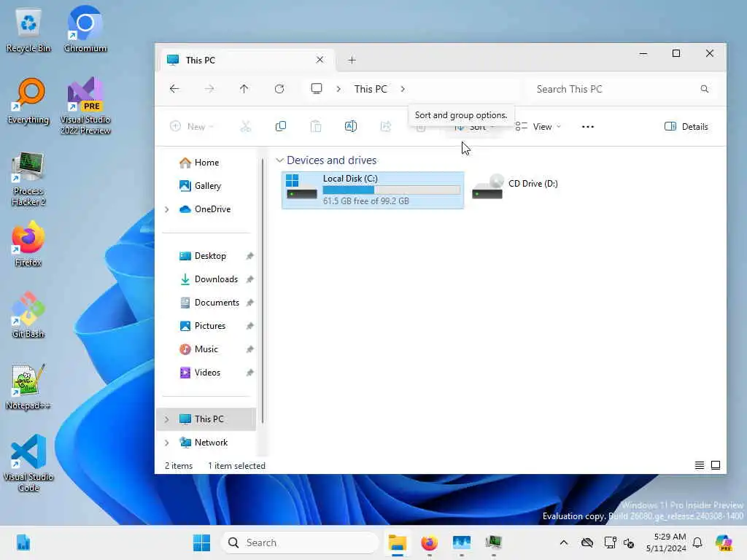Screen dimensions: 747x560
Task: Open Documents quick access folder
Action: point(206,303)
